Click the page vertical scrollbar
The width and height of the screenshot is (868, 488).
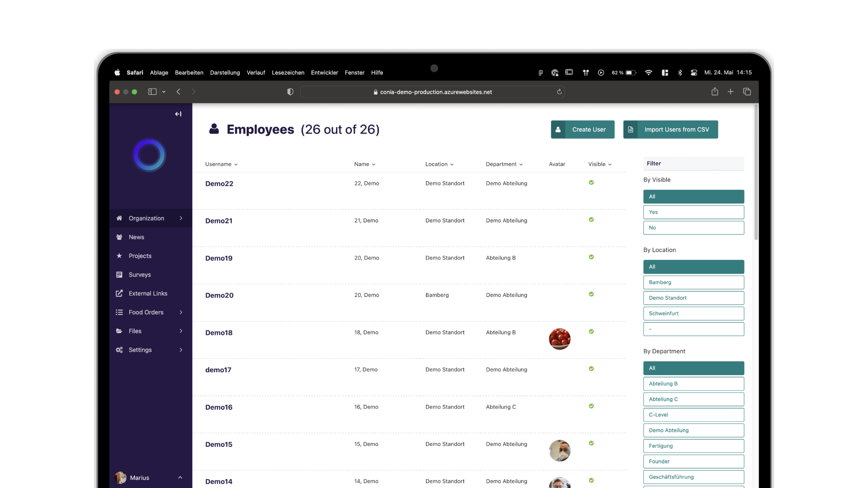point(756,172)
